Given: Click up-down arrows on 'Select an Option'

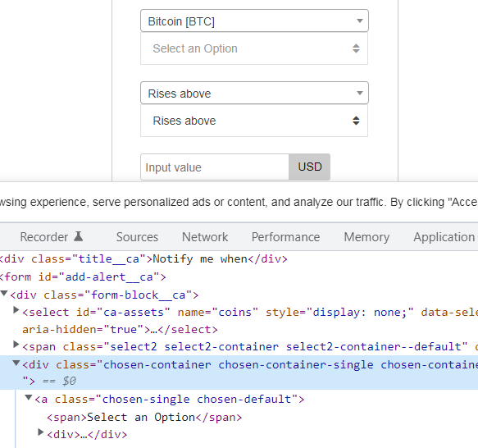Looking at the screenshot, I should click(x=356, y=48).
